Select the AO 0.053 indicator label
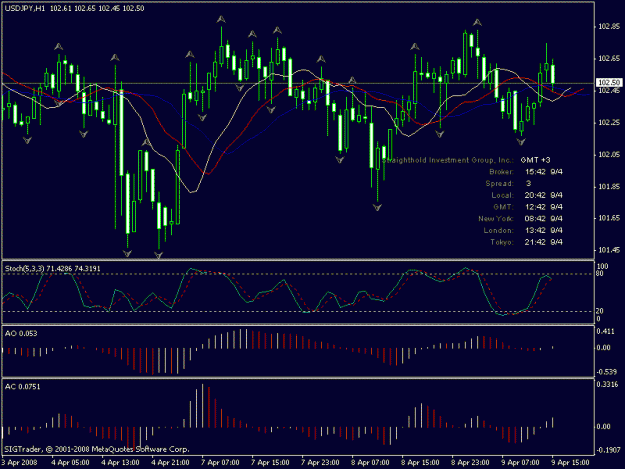The height and width of the screenshot is (469, 625). pos(21,334)
